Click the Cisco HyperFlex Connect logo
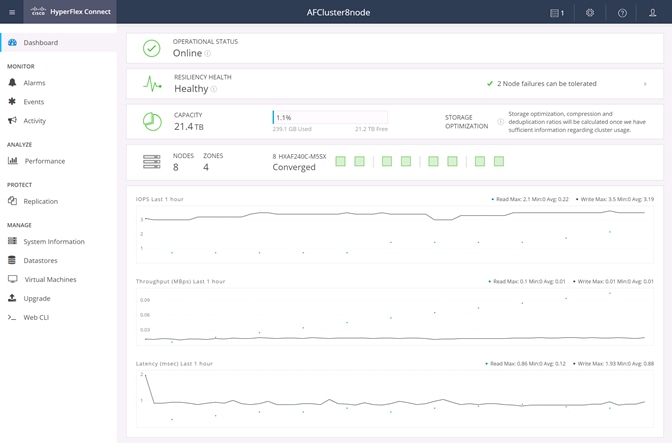 [71, 12]
